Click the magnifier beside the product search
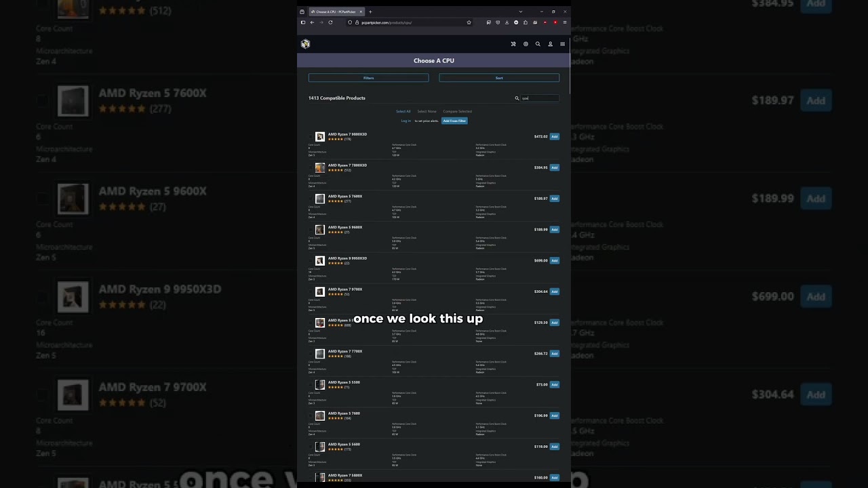This screenshot has width=868, height=488. [x=517, y=98]
